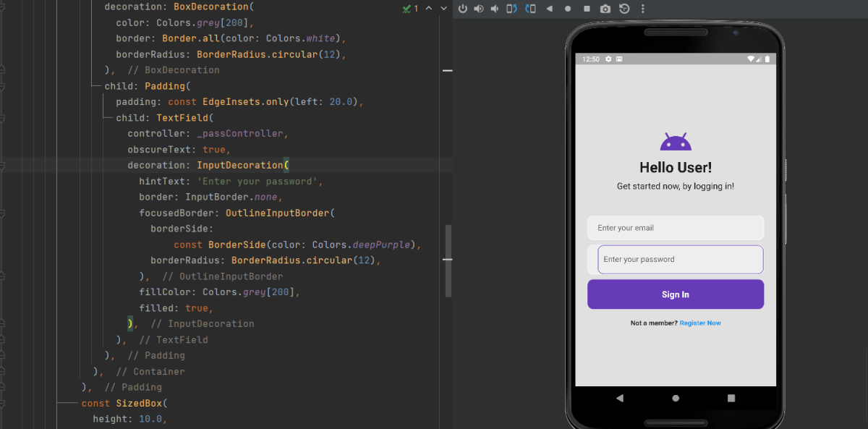Click the '// Container' closing comment
Viewport: 868px width, 429px height.
click(x=150, y=372)
